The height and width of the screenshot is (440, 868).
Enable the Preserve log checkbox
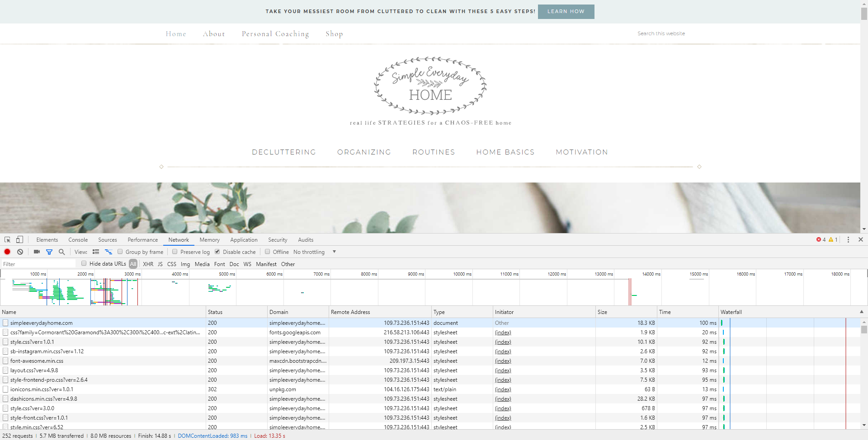click(175, 252)
